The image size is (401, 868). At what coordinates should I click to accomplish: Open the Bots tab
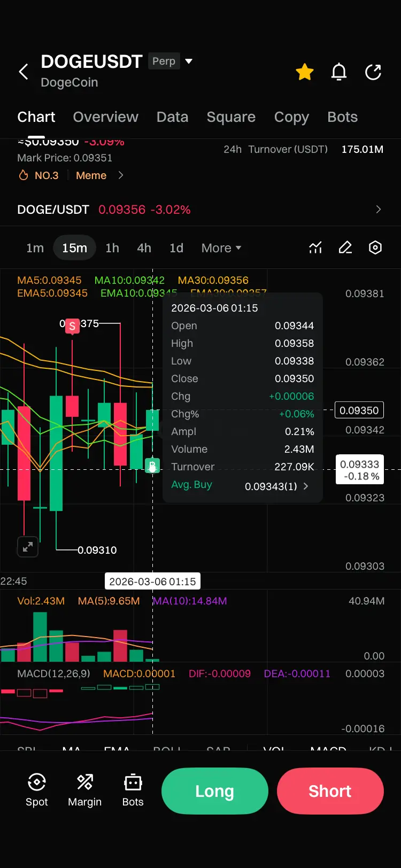(x=342, y=117)
